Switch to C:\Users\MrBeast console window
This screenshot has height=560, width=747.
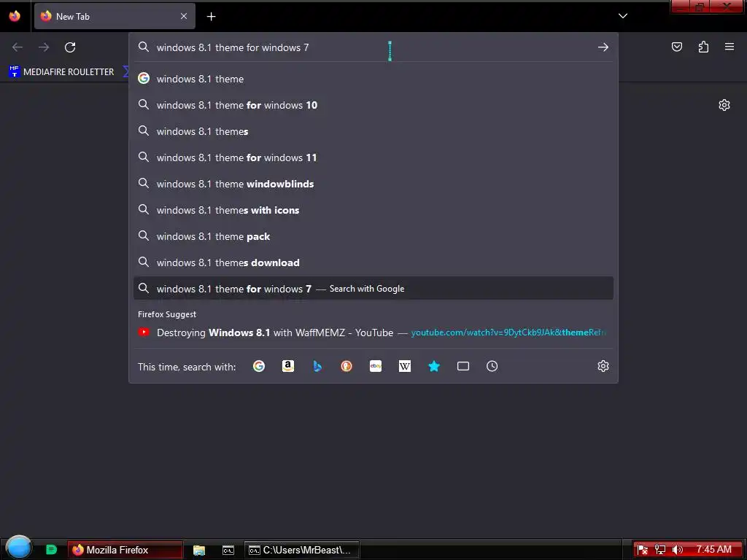click(x=301, y=550)
